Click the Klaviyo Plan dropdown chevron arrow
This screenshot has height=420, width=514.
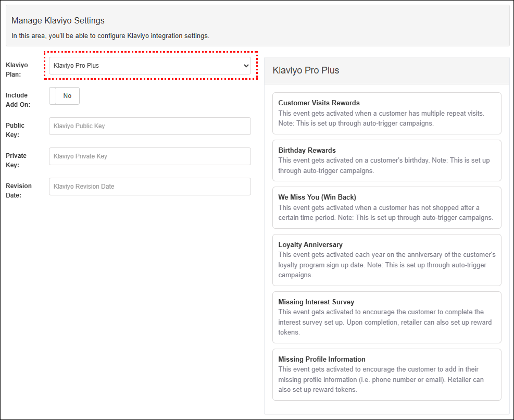tap(246, 66)
